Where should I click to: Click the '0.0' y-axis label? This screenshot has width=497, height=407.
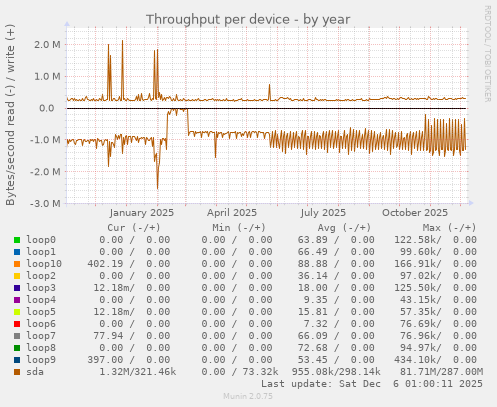pos(47,108)
